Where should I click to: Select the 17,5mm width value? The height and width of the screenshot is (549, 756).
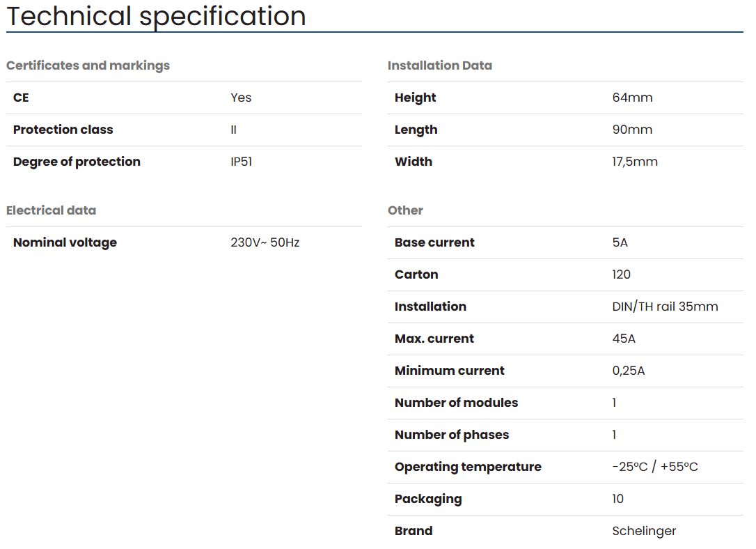(x=634, y=162)
